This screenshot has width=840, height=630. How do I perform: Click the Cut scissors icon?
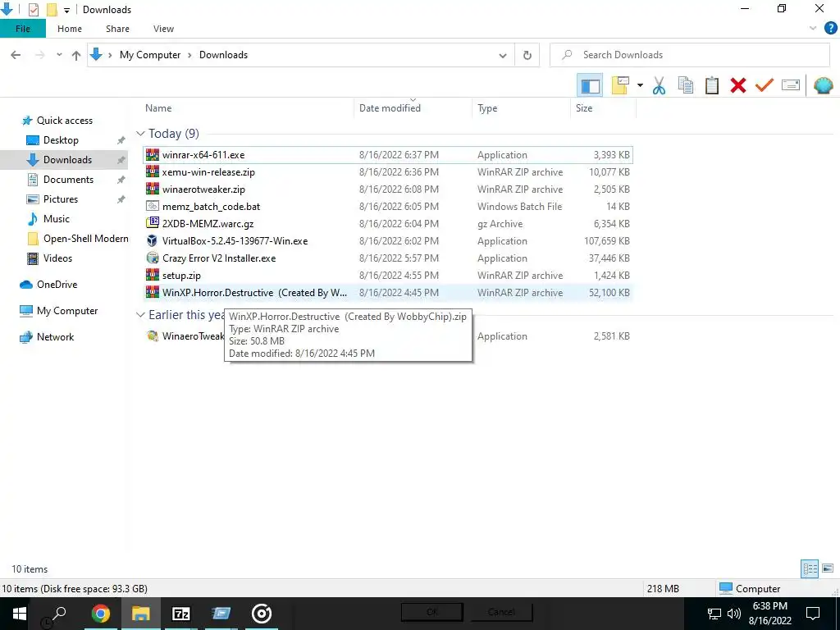(x=659, y=85)
